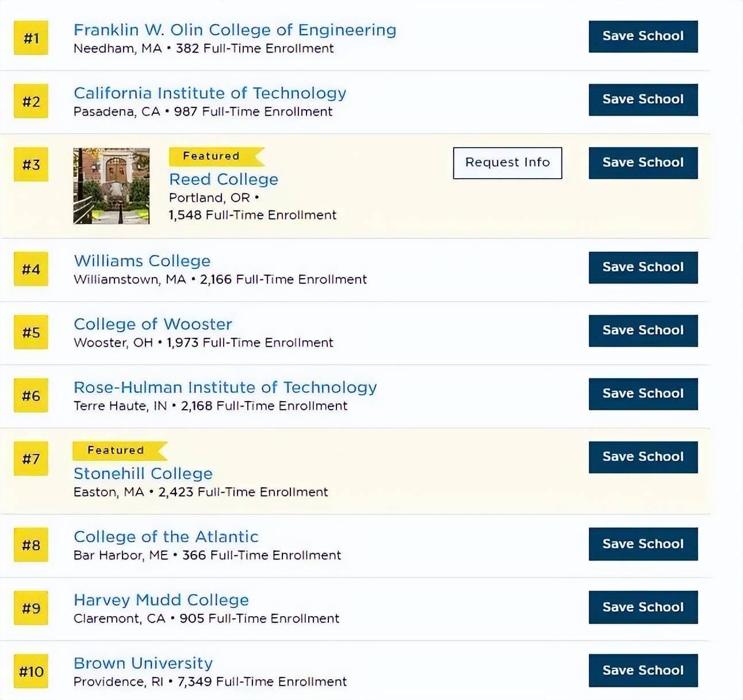Image resolution: width=743 pixels, height=700 pixels.
Task: Save Stonehill College school
Action: [x=643, y=457]
